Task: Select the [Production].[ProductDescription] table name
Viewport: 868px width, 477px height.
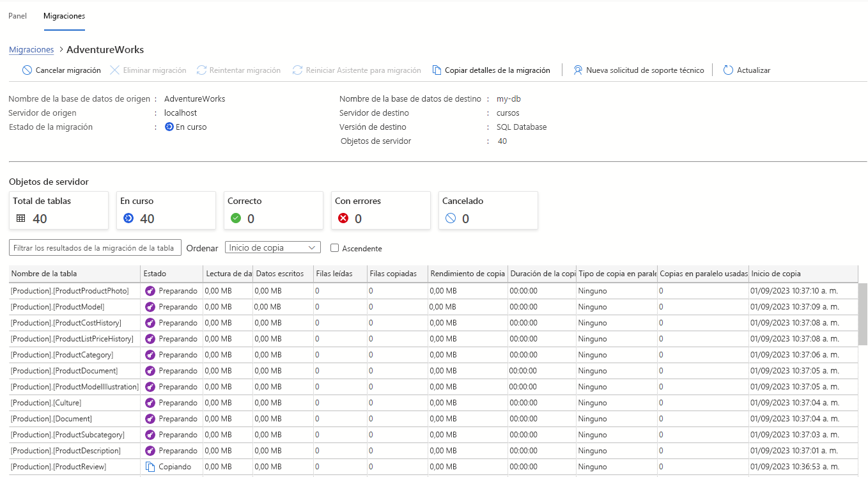Action: click(x=66, y=451)
